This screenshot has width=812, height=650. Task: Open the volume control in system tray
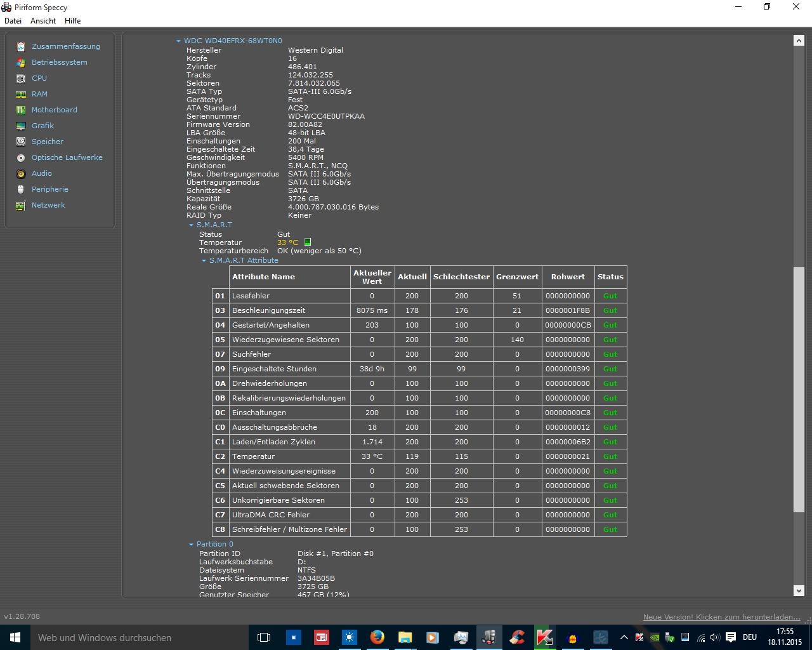pos(715,637)
